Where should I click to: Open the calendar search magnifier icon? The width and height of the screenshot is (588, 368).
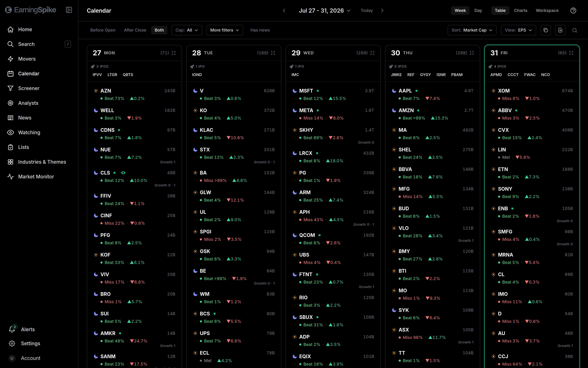click(x=575, y=30)
